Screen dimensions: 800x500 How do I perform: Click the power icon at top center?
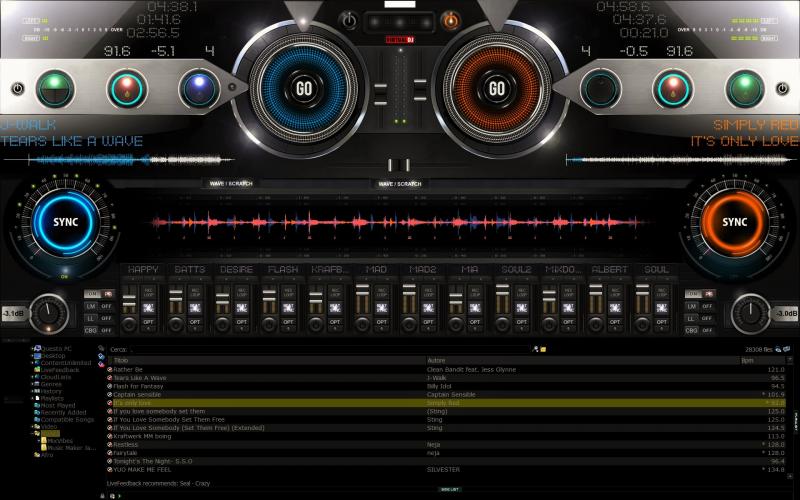[x=349, y=19]
